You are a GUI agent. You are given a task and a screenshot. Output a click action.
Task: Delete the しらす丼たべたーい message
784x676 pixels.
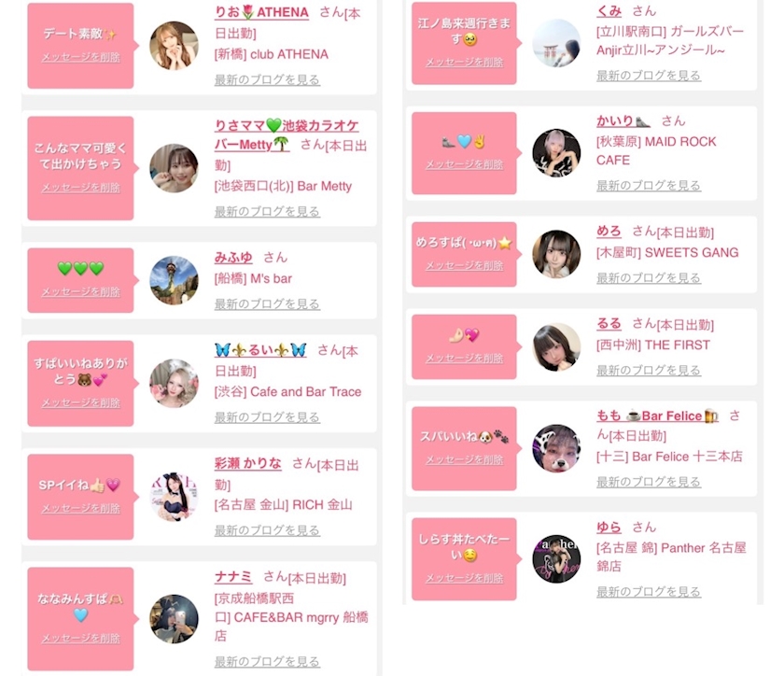tap(464, 578)
